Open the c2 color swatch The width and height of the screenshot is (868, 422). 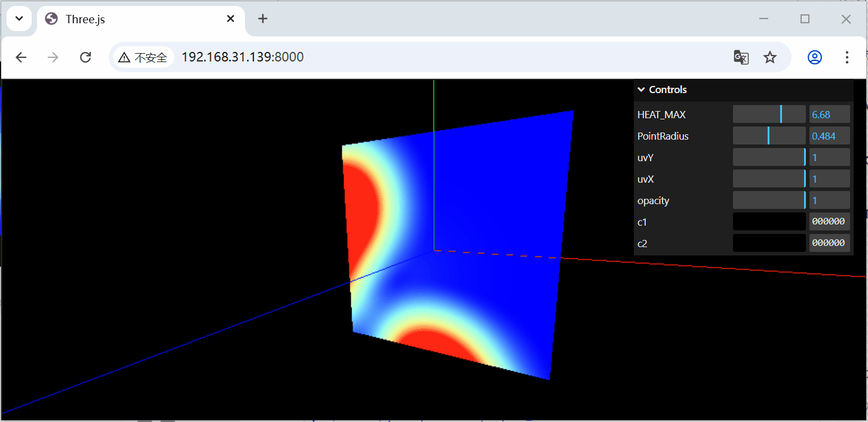coord(769,243)
